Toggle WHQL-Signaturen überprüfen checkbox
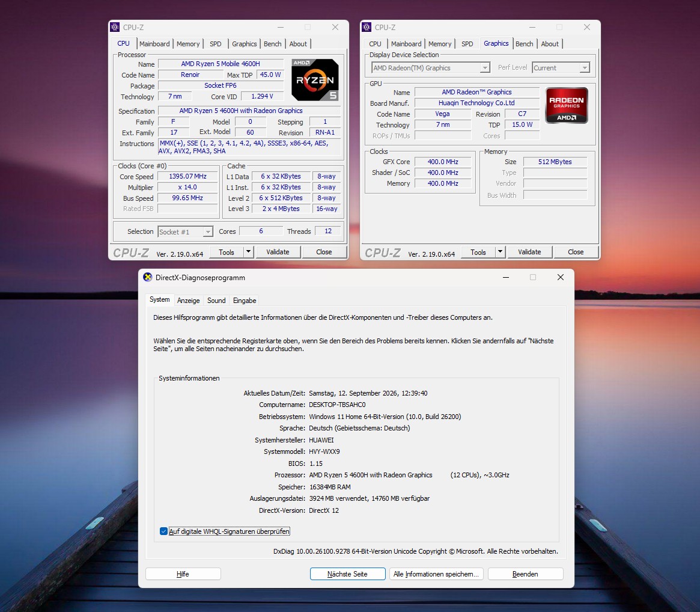The image size is (700, 612). coord(163,531)
